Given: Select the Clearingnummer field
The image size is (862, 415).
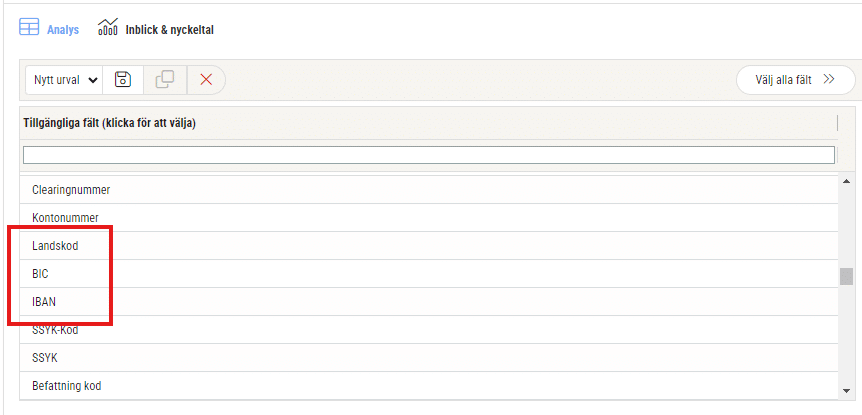Looking at the screenshot, I should click(429, 190).
